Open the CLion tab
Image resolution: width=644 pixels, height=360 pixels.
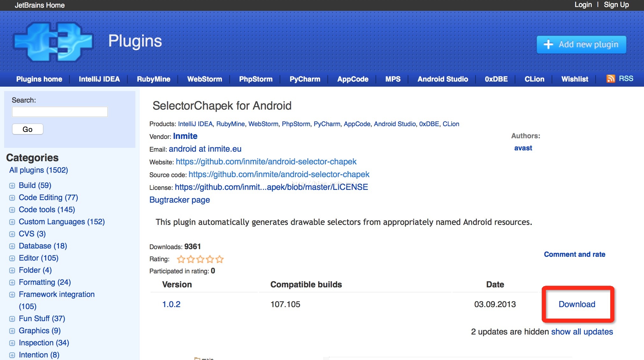pyautogui.click(x=534, y=79)
